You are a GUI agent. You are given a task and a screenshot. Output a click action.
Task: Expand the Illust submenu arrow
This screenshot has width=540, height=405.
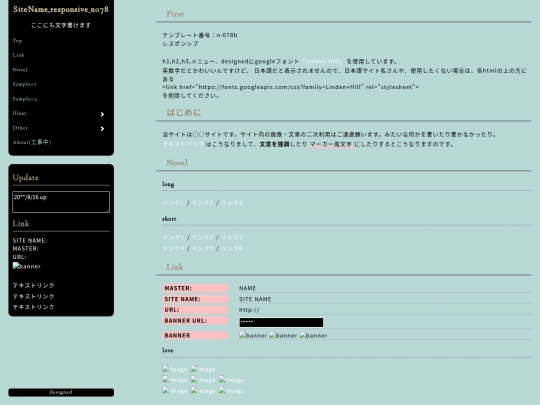(x=102, y=114)
